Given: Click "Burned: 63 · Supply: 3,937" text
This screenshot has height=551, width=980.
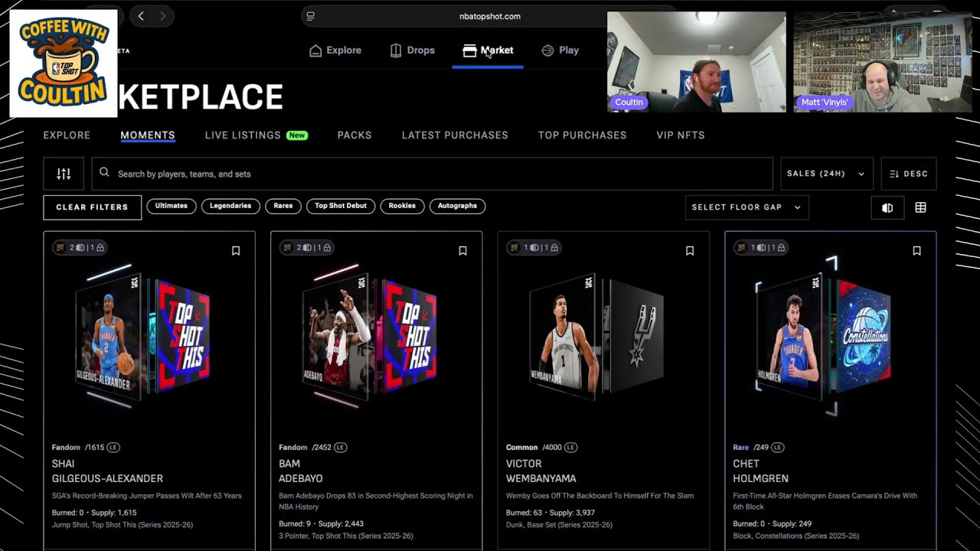Looking at the screenshot, I should click(x=550, y=513).
